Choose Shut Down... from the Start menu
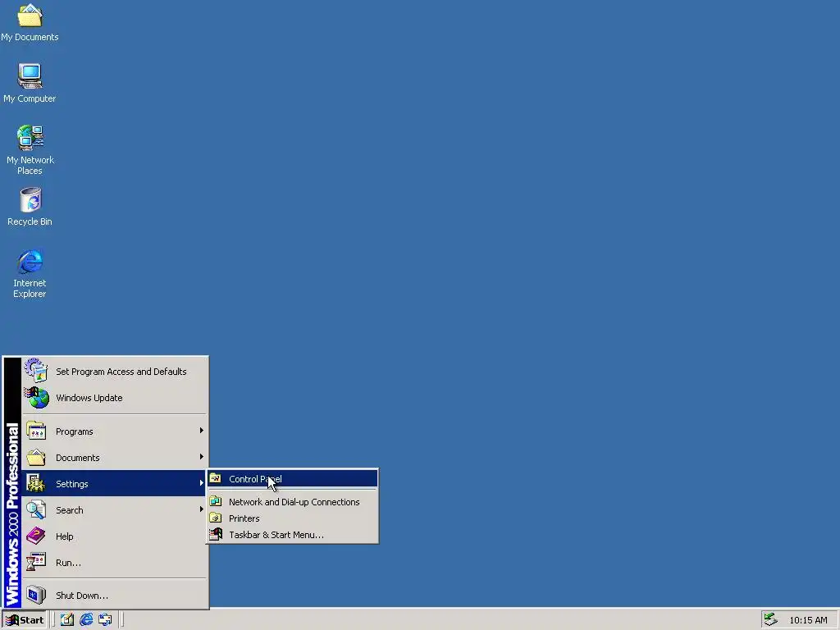840x630 pixels. 115,596
